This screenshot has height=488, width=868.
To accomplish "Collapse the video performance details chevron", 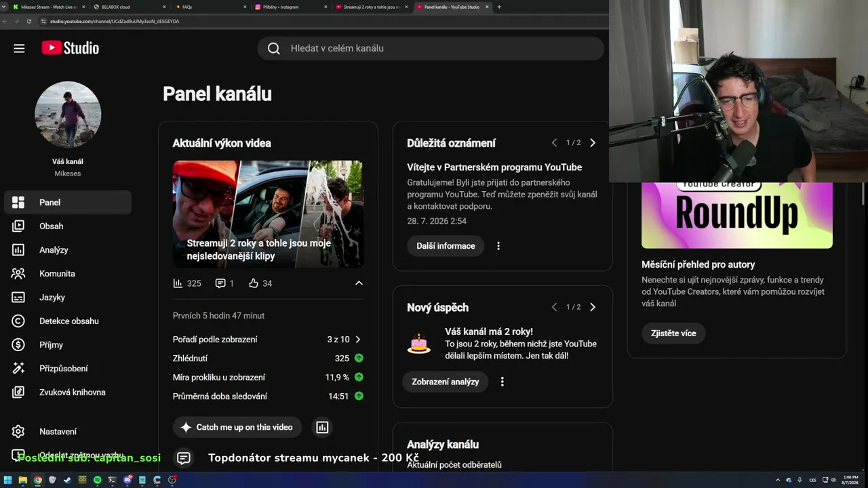I will [359, 283].
